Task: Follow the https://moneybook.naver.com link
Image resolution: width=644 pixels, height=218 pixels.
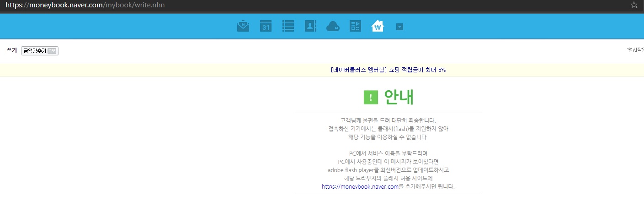Action: [x=360, y=186]
